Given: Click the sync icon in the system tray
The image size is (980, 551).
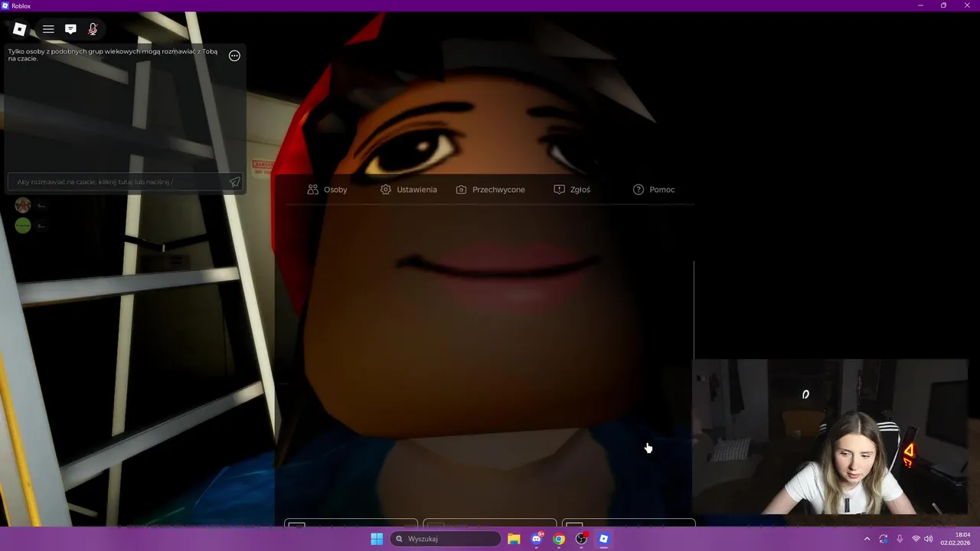Looking at the screenshot, I should click(884, 539).
